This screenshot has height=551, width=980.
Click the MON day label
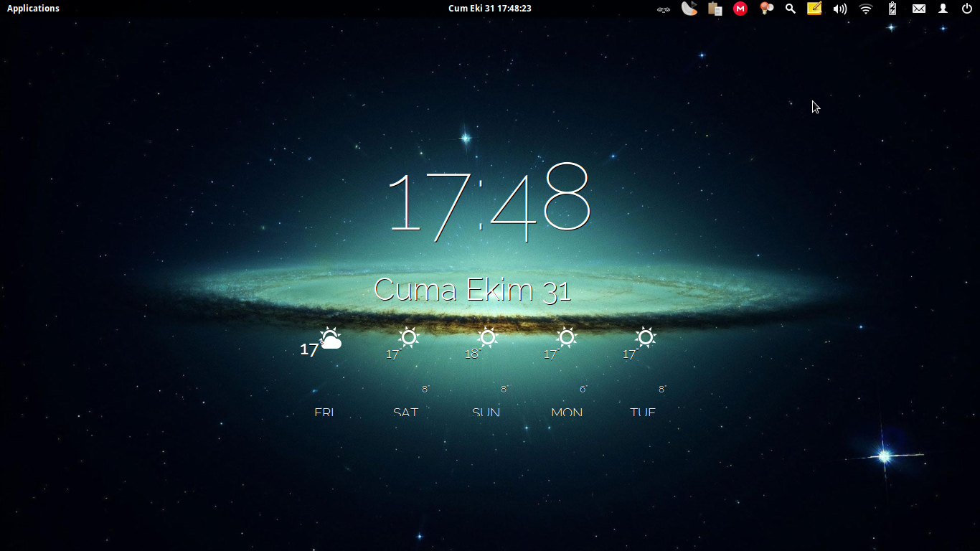(567, 412)
